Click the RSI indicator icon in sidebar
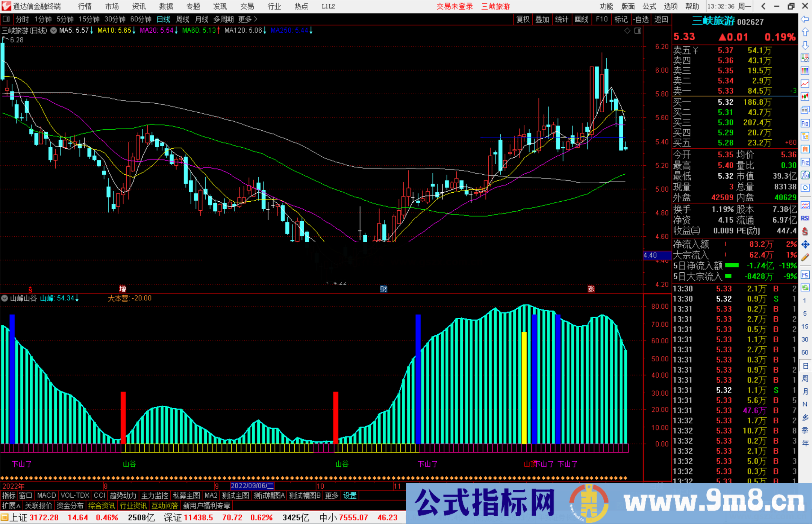The width and height of the screenshot is (812, 524). [x=805, y=218]
